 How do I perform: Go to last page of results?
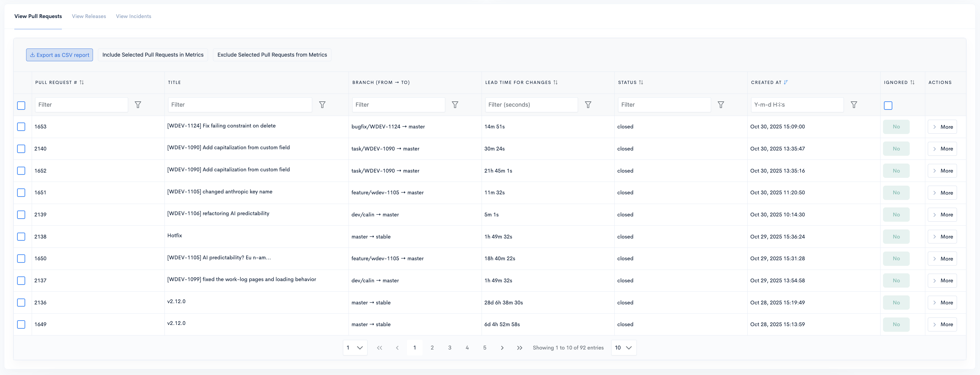click(x=519, y=348)
